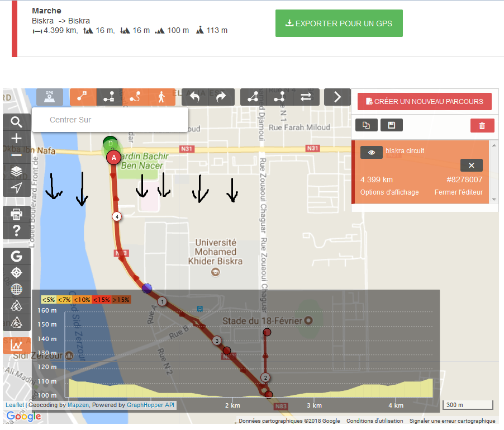Expand the toolbar with the right chevron

pos(337,97)
